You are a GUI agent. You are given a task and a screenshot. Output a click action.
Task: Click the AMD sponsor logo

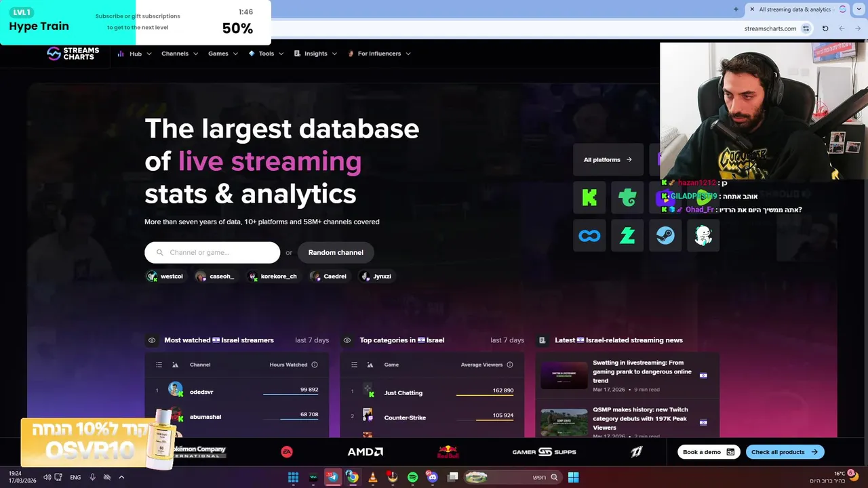point(365,452)
